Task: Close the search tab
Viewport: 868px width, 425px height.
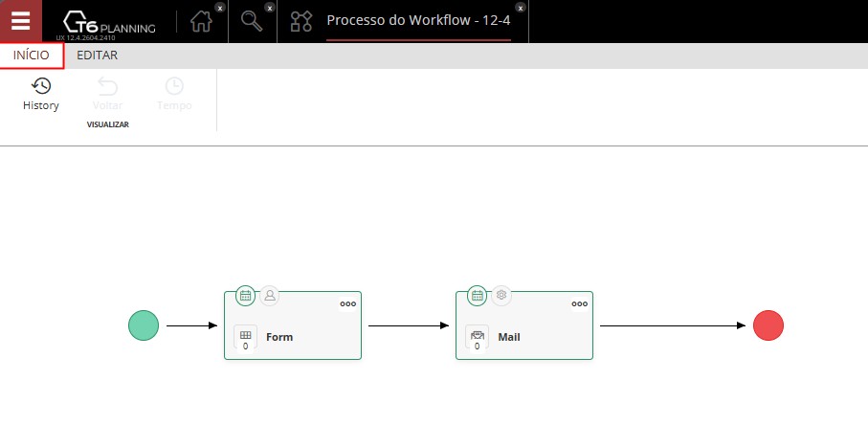Action: (x=270, y=8)
